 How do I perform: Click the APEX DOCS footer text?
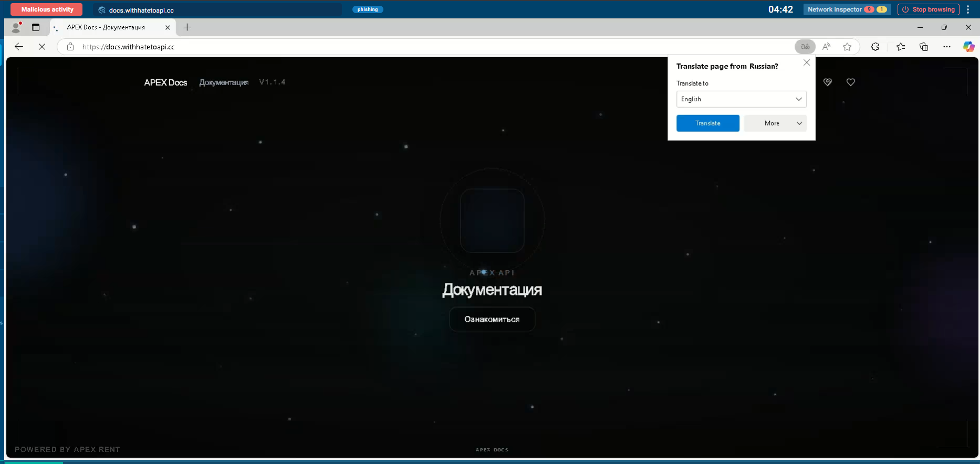492,450
